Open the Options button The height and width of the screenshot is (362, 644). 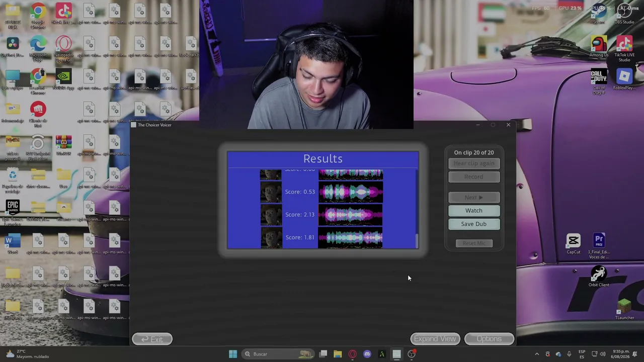[489, 339]
